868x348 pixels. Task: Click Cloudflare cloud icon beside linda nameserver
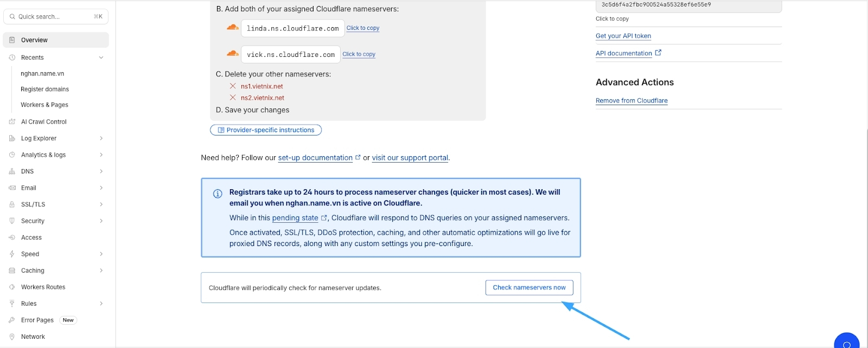(233, 27)
